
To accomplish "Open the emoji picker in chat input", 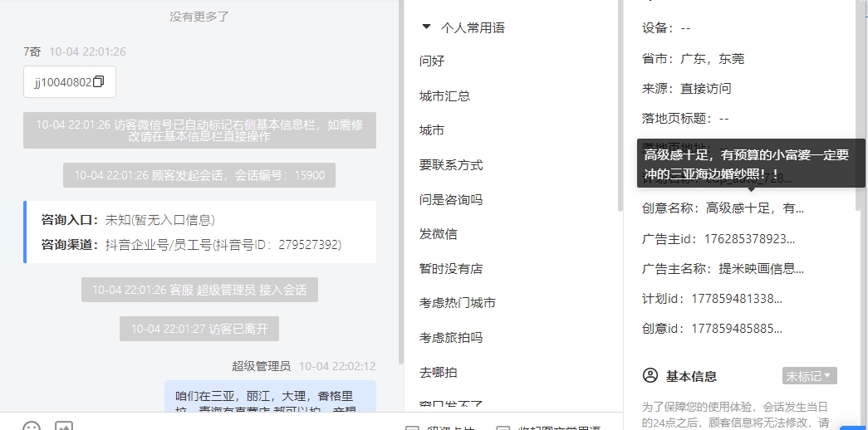I will pos(32,426).
